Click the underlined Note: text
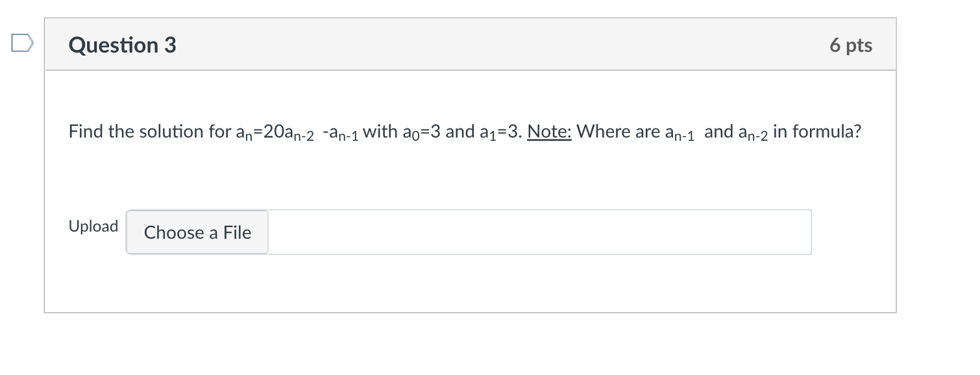The image size is (980, 375). click(x=548, y=131)
